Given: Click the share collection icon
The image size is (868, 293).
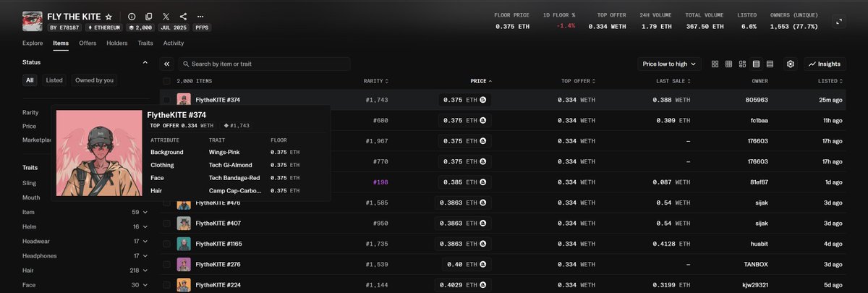Looking at the screenshot, I should coord(183,17).
